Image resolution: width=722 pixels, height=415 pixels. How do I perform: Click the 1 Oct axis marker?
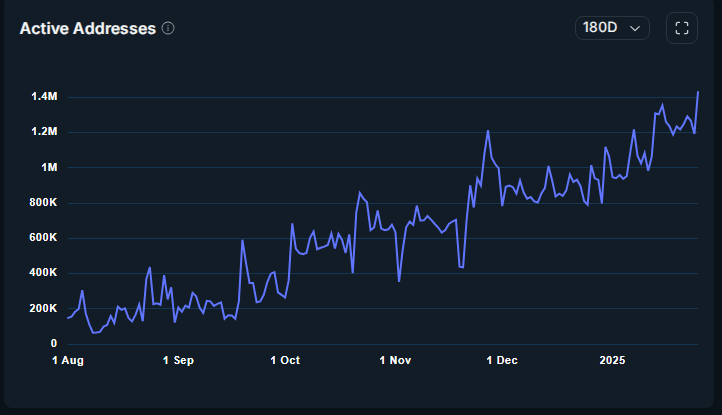(285, 360)
